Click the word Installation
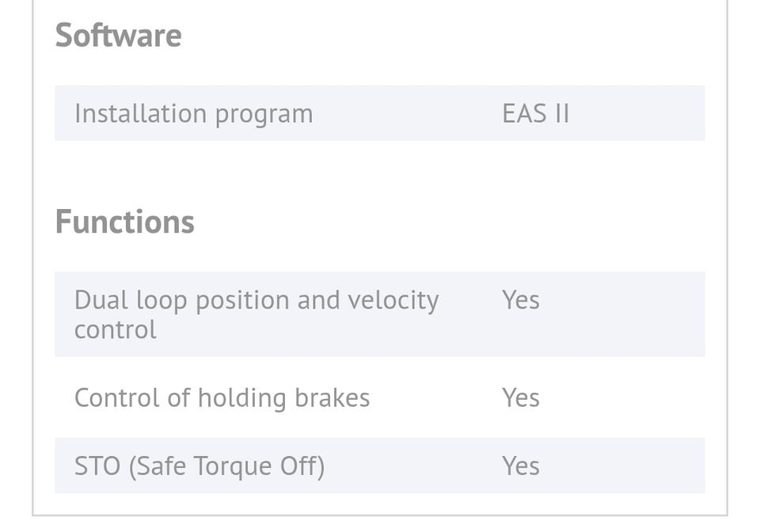This screenshot has width=760, height=532. click(x=141, y=113)
